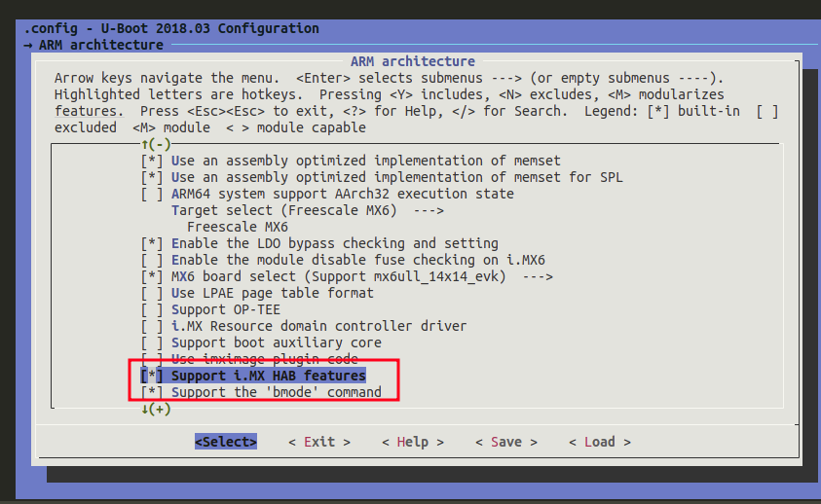821x504 pixels.
Task: Click the <Select> button
Action: [226, 442]
